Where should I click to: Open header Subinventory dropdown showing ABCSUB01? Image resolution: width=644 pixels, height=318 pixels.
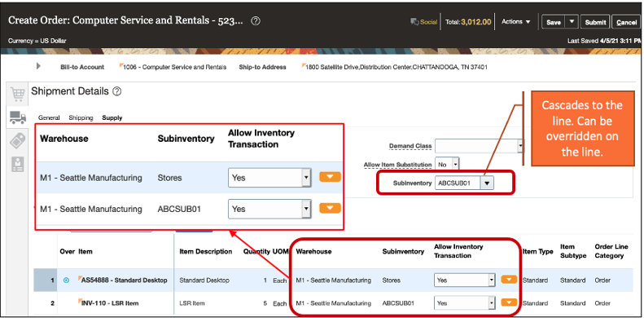(487, 183)
